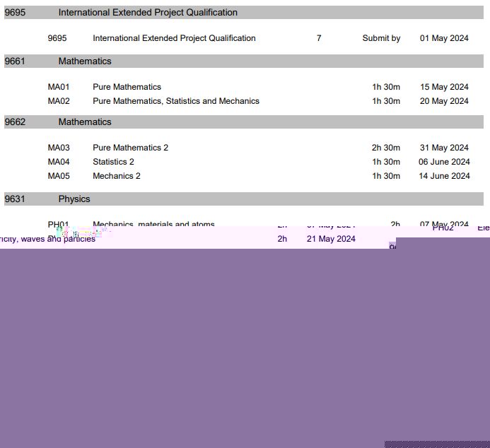Click Pure Mathematics, Statistics and Mechanics title
Viewport: 490px width, 448px height.
coord(175,101)
